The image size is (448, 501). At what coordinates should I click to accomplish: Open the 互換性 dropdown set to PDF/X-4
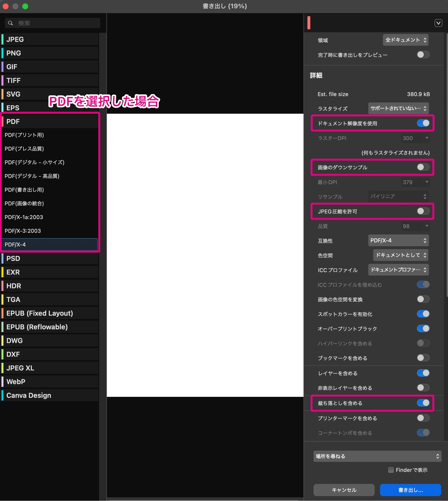398,240
